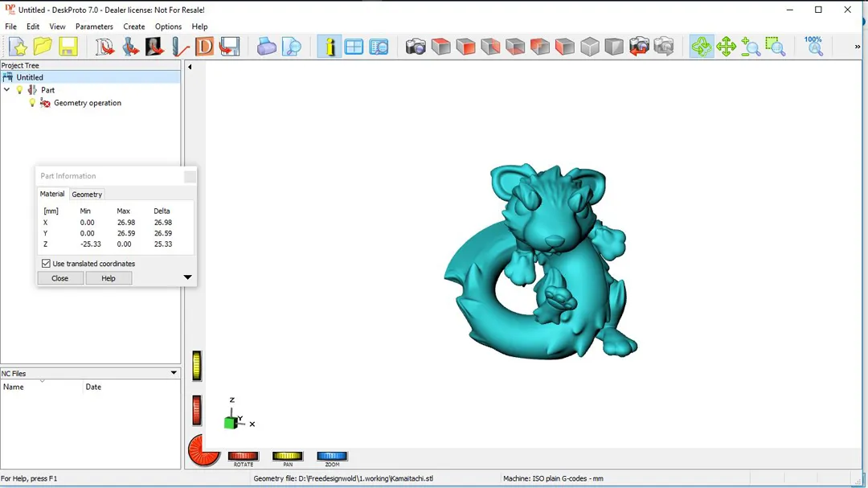Select the cube view with red left face
Screen dimensions: 868x488
point(565,47)
